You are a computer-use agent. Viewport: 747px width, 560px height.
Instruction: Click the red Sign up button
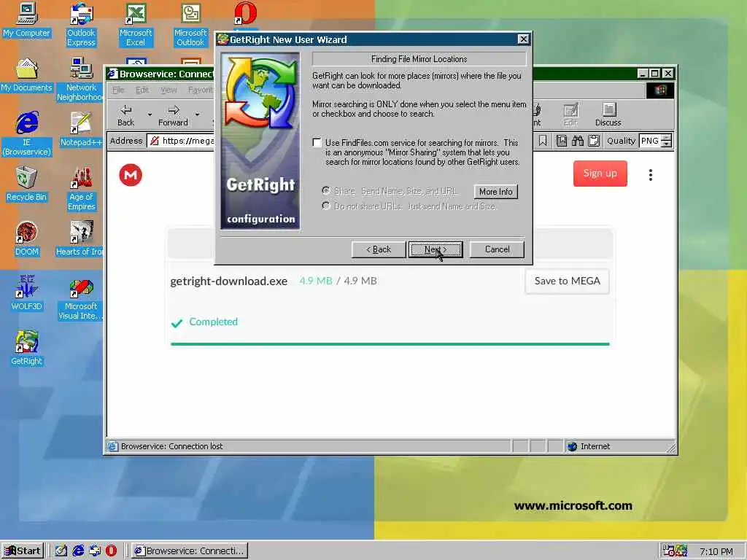600,174
